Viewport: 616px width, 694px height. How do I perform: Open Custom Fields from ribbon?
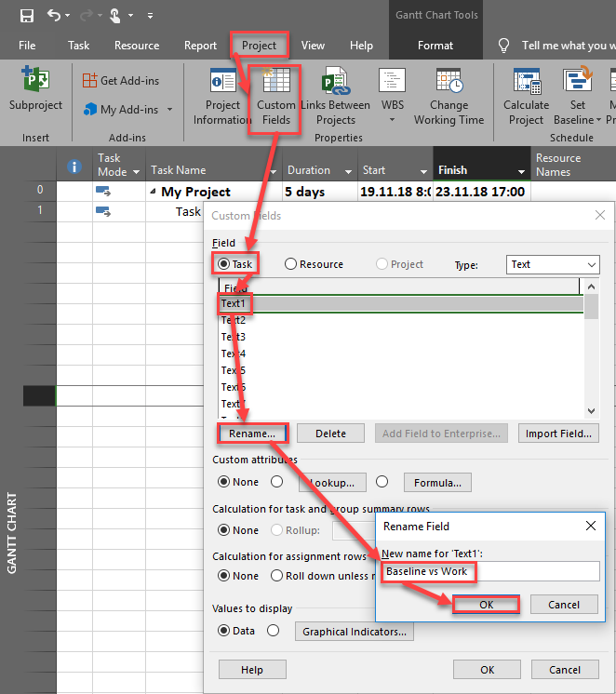(x=276, y=96)
